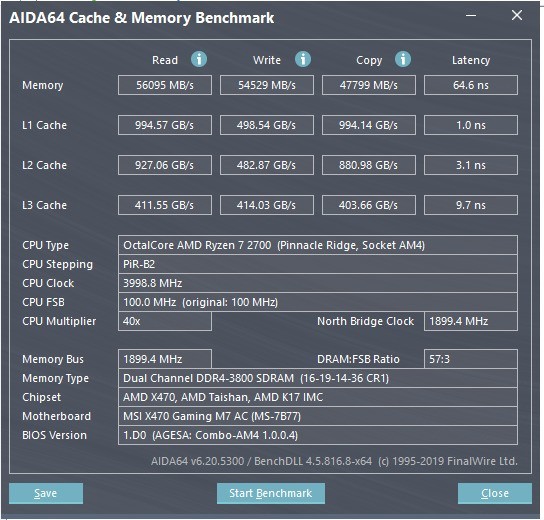Viewport: 544px width, 520px height.
Task: Click the Copy column info icon
Action: pyautogui.click(x=403, y=59)
